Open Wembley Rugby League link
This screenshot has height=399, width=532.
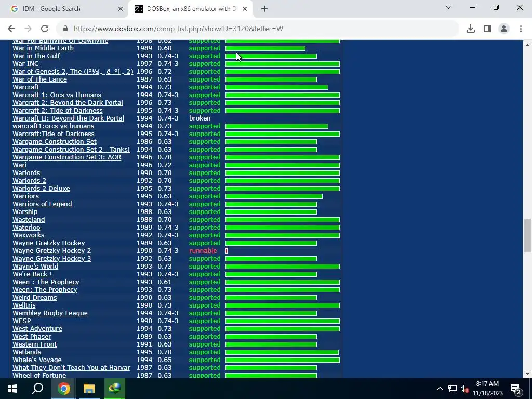click(50, 313)
